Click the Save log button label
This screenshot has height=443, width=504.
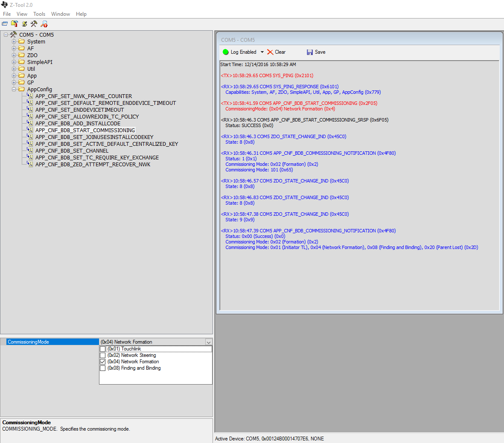[320, 52]
